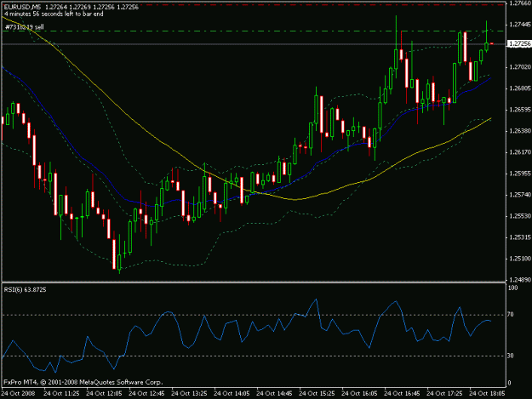Click time axis label 24 Oct 12:05
This screenshot has height=399, width=532.
point(104,394)
